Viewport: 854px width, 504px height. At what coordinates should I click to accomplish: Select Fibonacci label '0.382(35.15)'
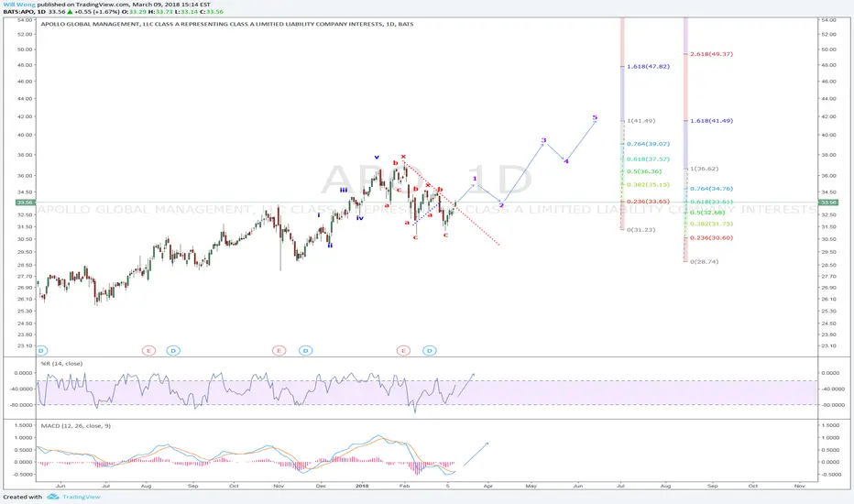point(648,185)
